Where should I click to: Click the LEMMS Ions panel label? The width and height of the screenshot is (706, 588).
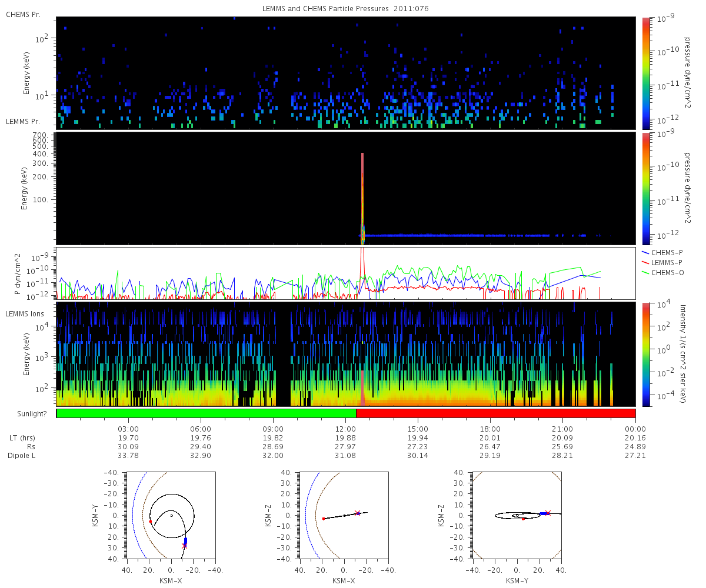[x=25, y=315]
